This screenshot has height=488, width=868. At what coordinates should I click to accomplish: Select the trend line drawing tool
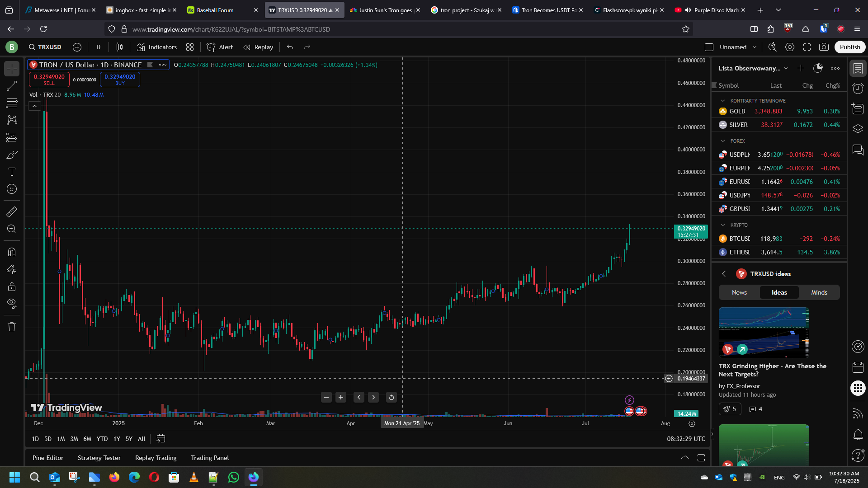12,86
